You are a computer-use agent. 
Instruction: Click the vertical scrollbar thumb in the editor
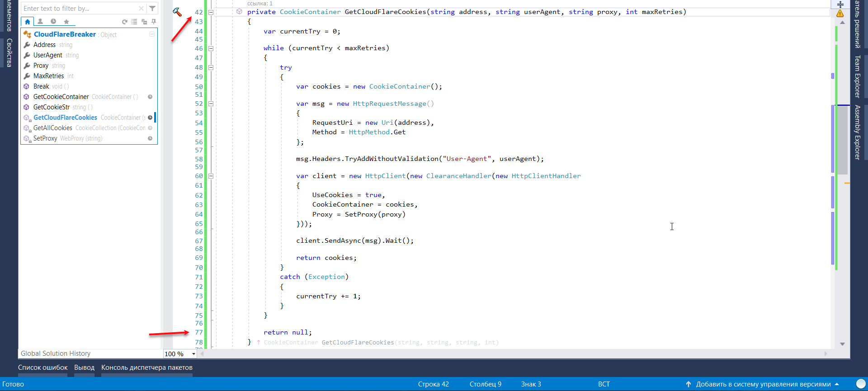coord(842,140)
